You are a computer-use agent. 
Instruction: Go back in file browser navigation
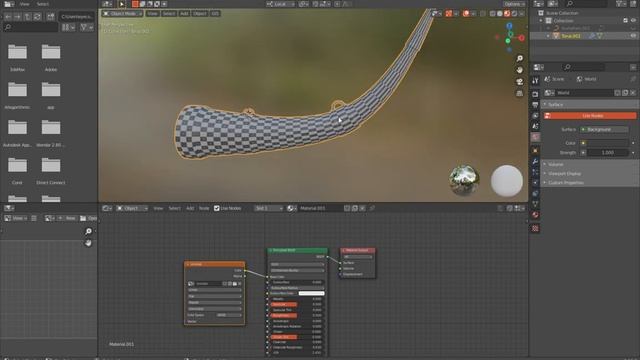pos(8,17)
